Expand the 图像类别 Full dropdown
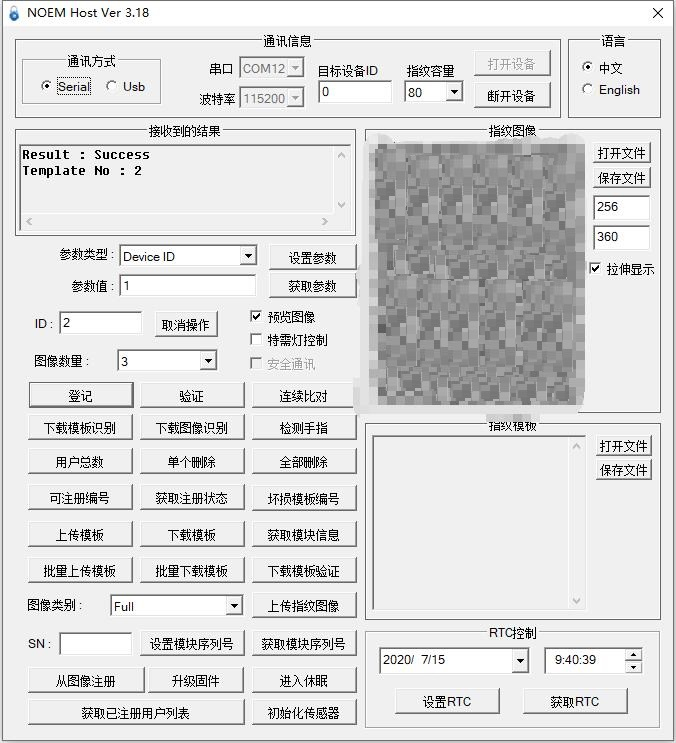Screen dimensions: 676x743 pos(234,606)
